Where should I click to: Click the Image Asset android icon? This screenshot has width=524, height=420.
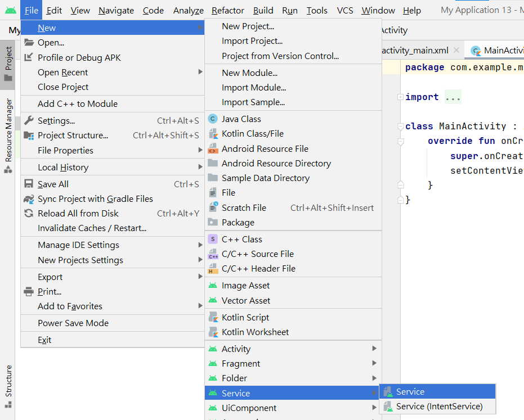tap(213, 286)
